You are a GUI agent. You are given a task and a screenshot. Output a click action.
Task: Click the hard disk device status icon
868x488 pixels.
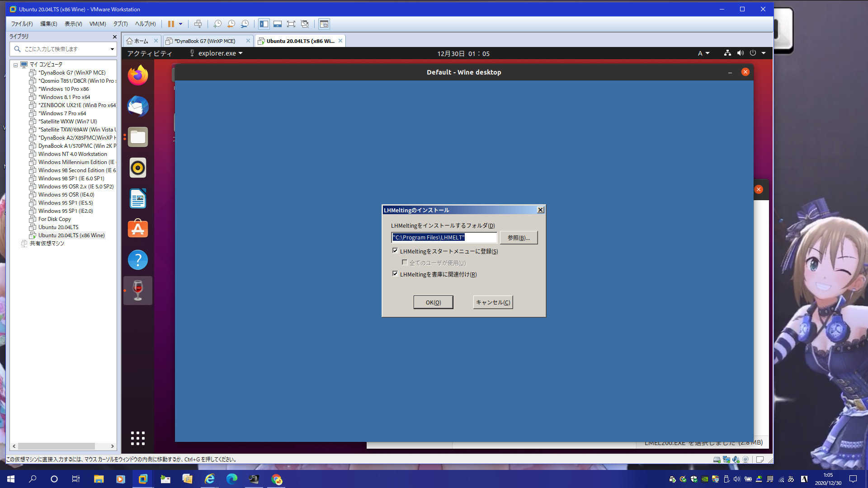click(x=717, y=460)
